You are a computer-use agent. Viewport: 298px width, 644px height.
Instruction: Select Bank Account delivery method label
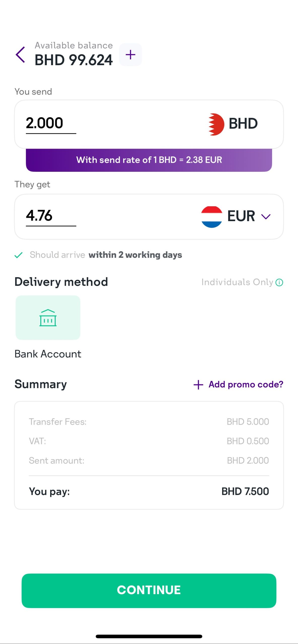[x=48, y=354]
